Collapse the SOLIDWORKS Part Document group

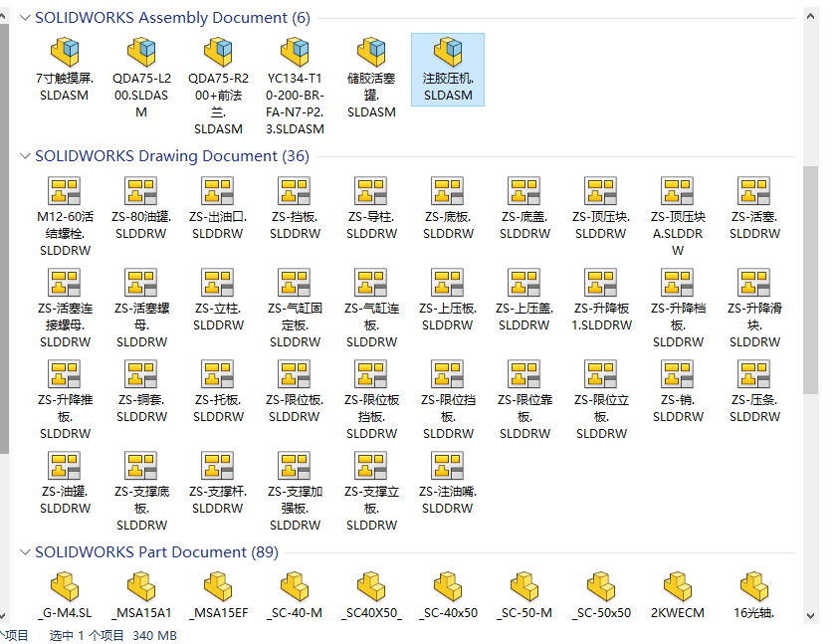click(25, 552)
